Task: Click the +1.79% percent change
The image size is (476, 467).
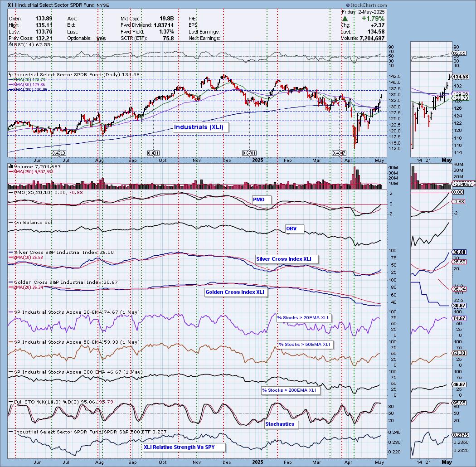Action: (x=373, y=19)
